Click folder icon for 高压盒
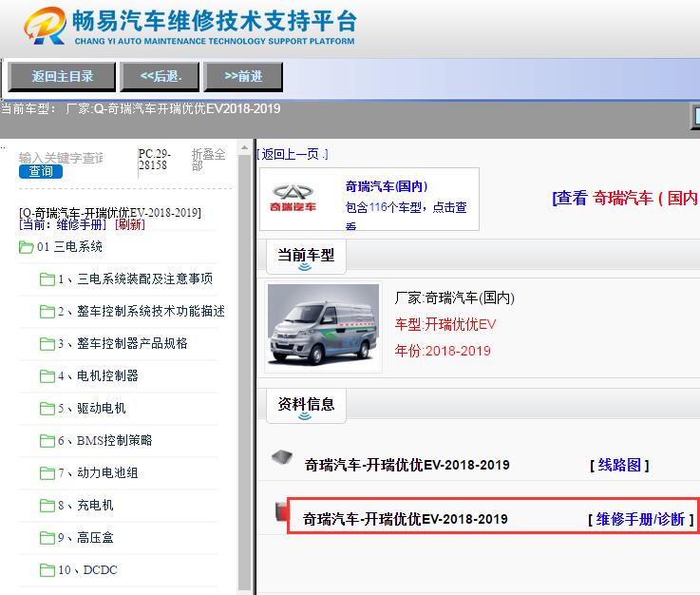The image size is (700, 595). point(47,538)
